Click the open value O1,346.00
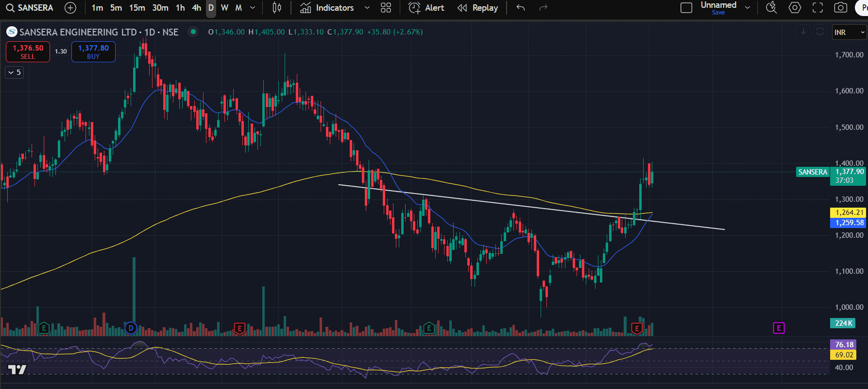 (x=226, y=32)
